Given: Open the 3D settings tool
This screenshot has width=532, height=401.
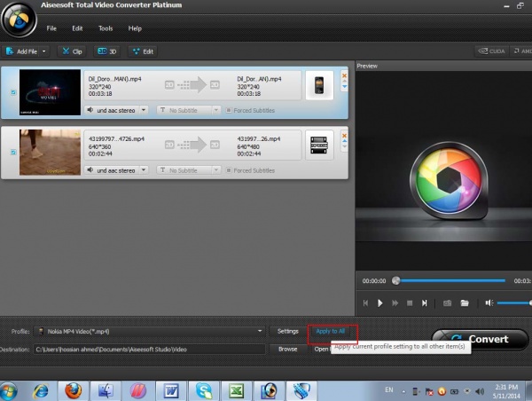Looking at the screenshot, I should pos(107,51).
